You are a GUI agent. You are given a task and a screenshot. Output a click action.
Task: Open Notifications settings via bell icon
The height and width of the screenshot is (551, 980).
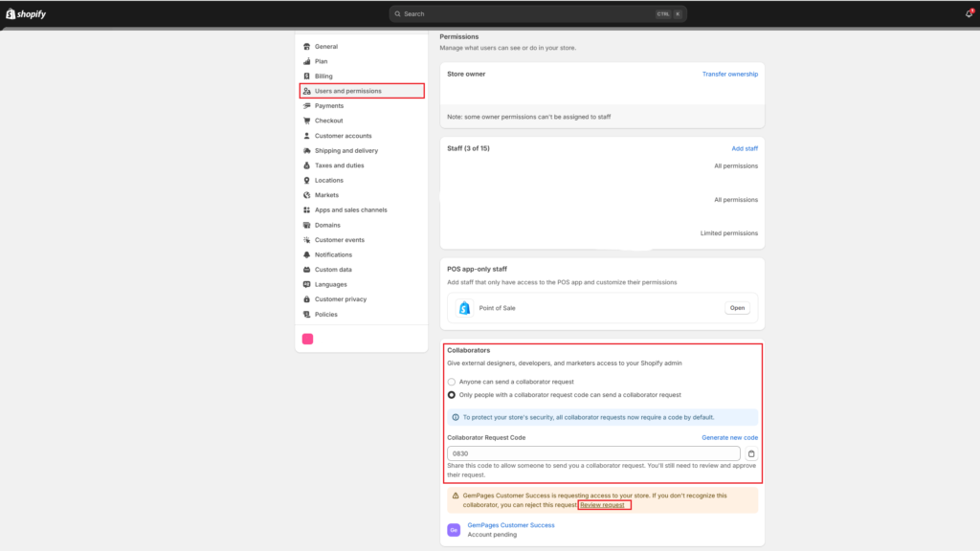[x=308, y=254]
